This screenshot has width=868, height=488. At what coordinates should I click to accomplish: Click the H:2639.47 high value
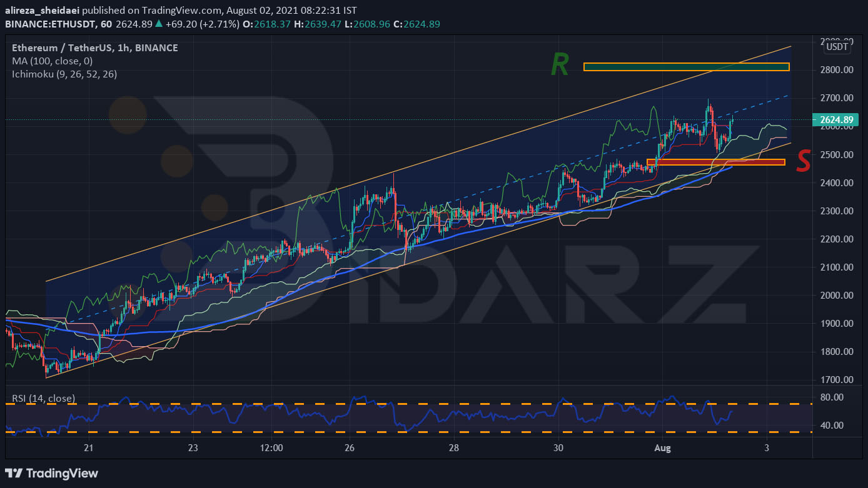(x=318, y=24)
